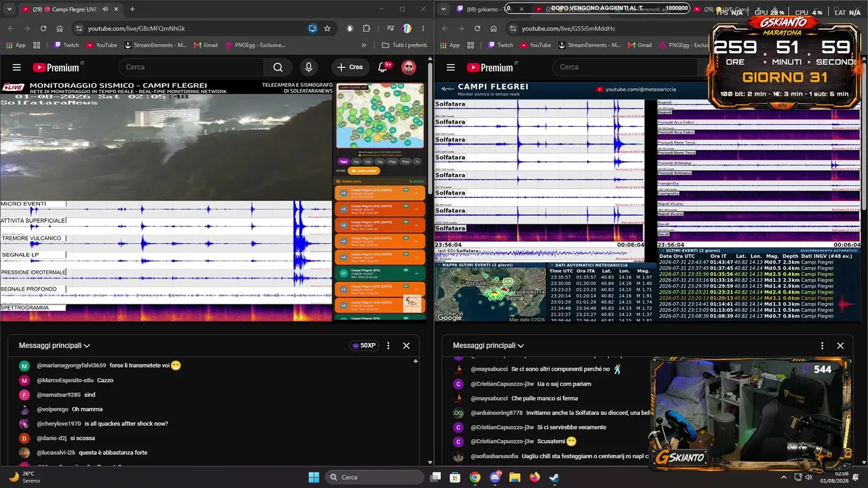
Task: Click the search magnifier button in left YouTube
Action: pyautogui.click(x=278, y=67)
